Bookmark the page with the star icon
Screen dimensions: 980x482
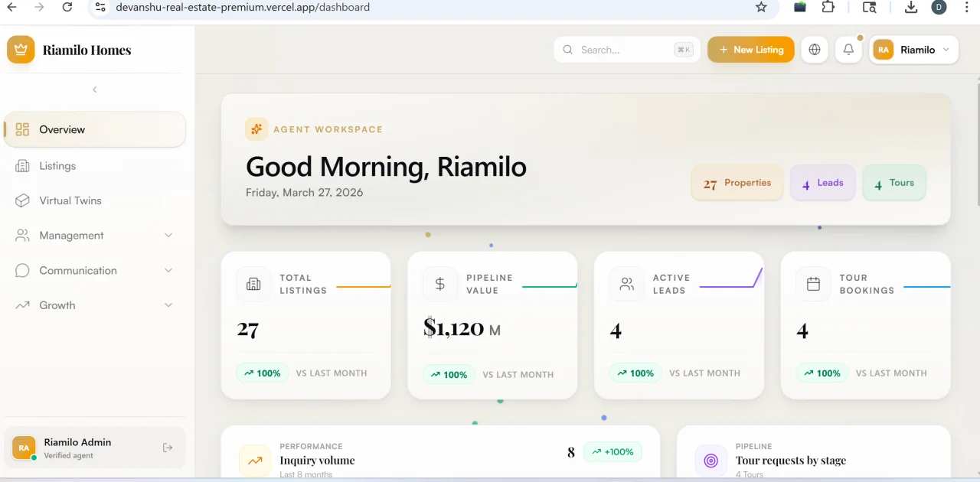pyautogui.click(x=761, y=7)
